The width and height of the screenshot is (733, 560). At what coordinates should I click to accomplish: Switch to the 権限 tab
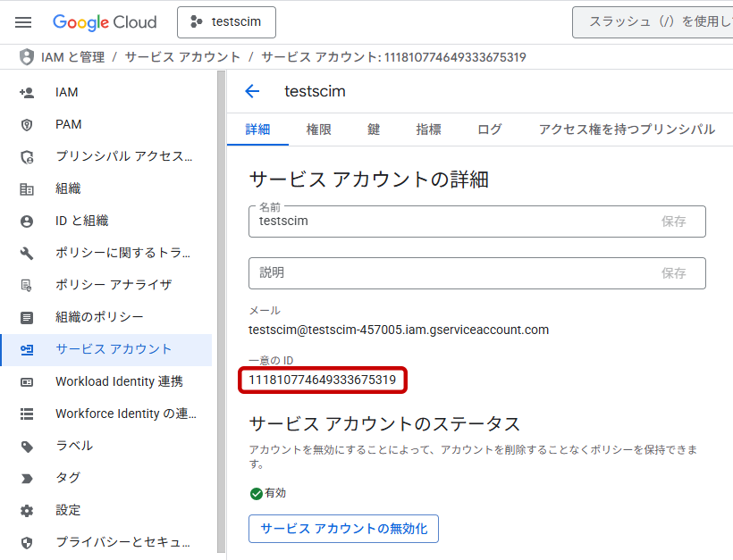click(x=318, y=130)
